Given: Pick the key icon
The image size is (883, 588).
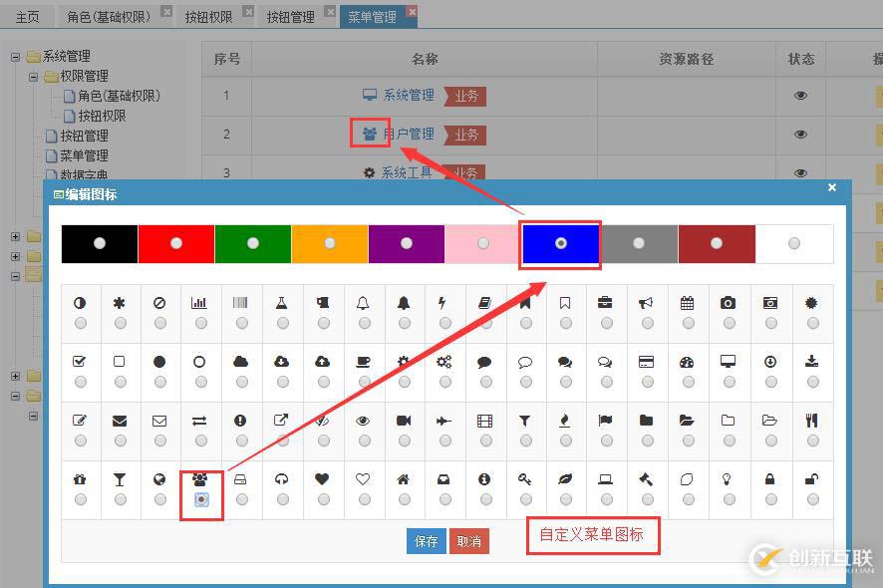Looking at the screenshot, I should point(525,479).
